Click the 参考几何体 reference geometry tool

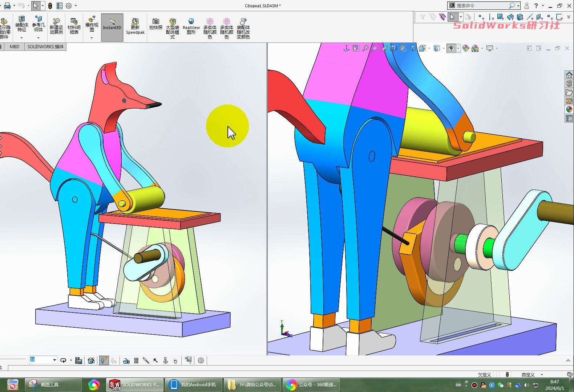tap(39, 27)
